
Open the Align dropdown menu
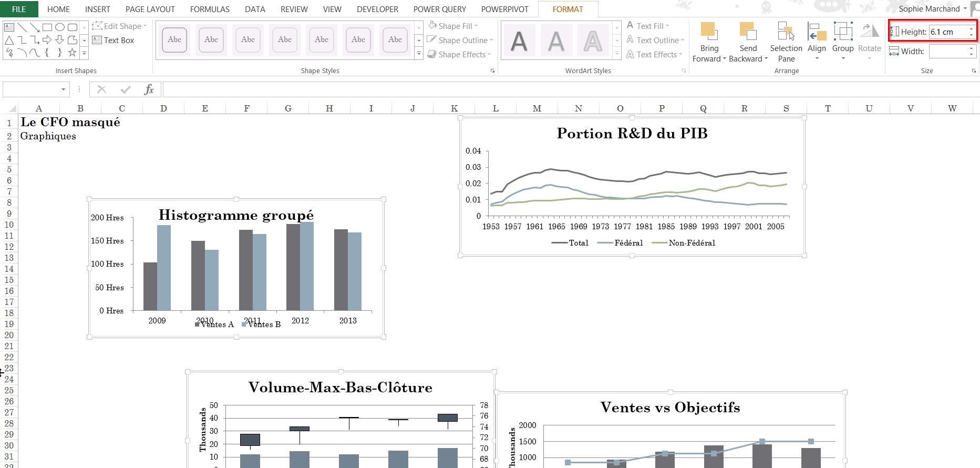tap(817, 42)
